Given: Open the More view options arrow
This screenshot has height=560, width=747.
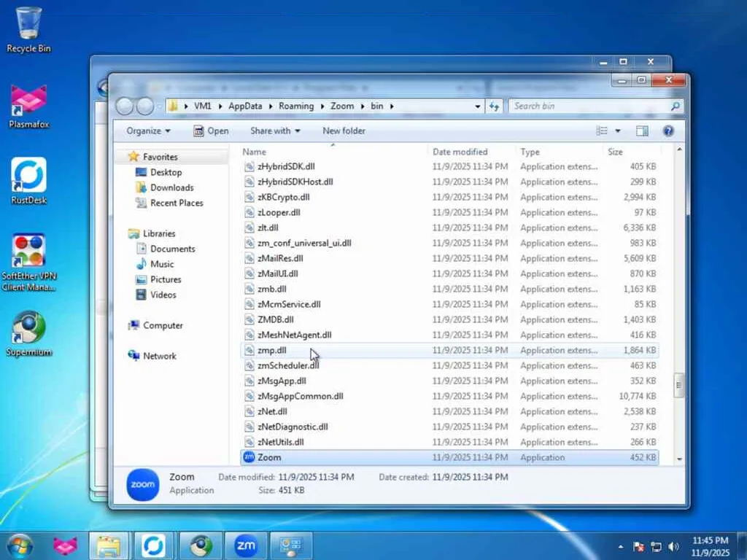Looking at the screenshot, I should pos(618,131).
